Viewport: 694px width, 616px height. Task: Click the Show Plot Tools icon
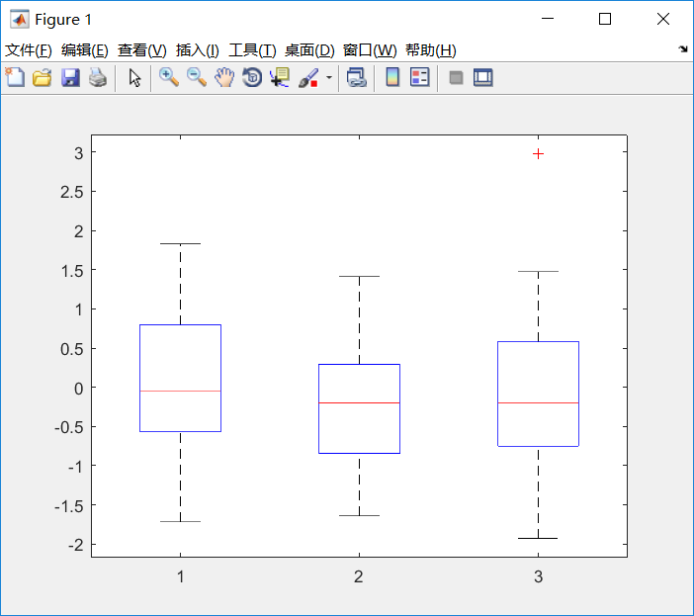tap(482, 78)
